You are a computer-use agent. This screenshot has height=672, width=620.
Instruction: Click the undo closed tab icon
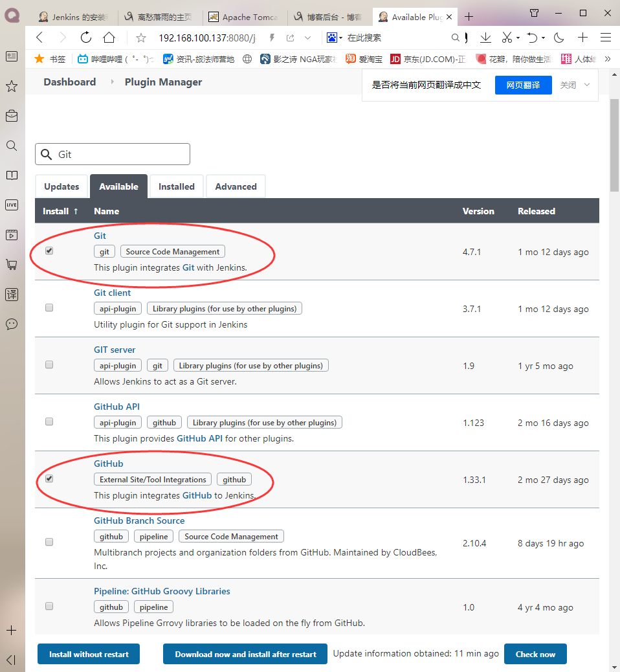pyautogui.click(x=532, y=38)
